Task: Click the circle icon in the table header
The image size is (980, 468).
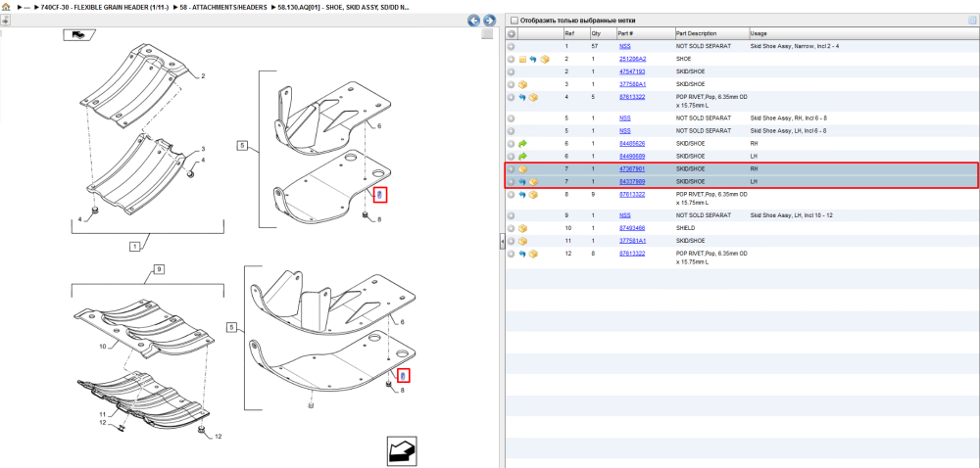Action: pos(512,33)
